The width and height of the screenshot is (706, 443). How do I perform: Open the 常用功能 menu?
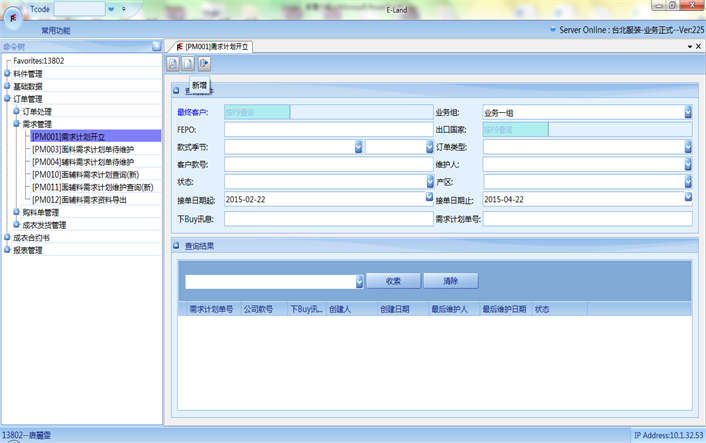click(49, 31)
